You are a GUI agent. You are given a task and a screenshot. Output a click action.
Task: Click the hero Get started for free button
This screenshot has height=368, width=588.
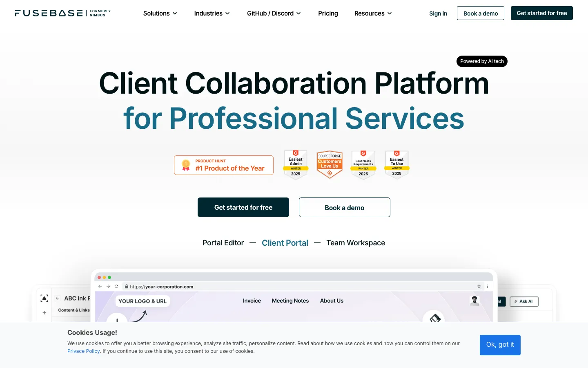[x=243, y=207]
